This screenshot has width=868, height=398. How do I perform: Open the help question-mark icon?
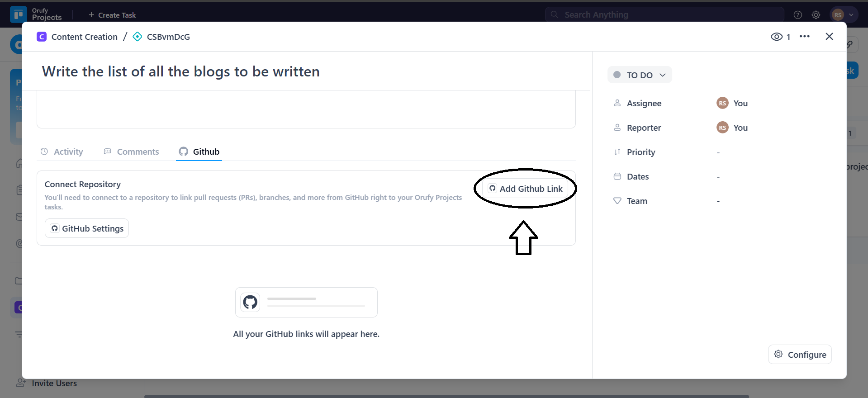click(x=798, y=15)
